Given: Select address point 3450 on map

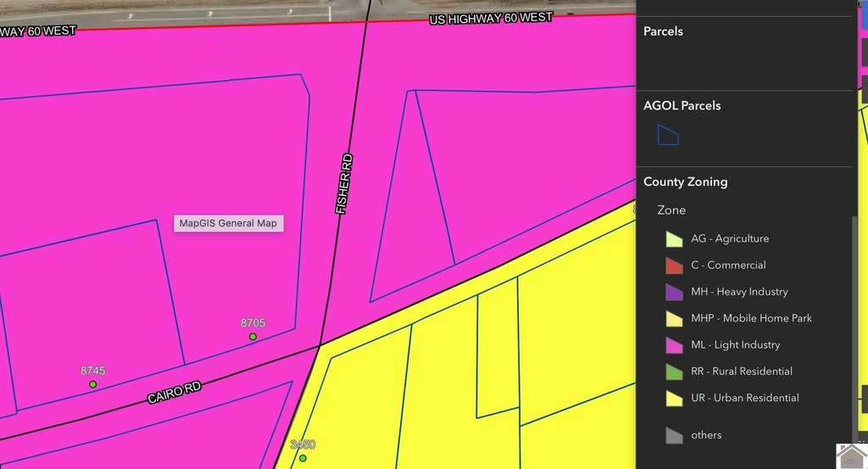Looking at the screenshot, I should (303, 458).
